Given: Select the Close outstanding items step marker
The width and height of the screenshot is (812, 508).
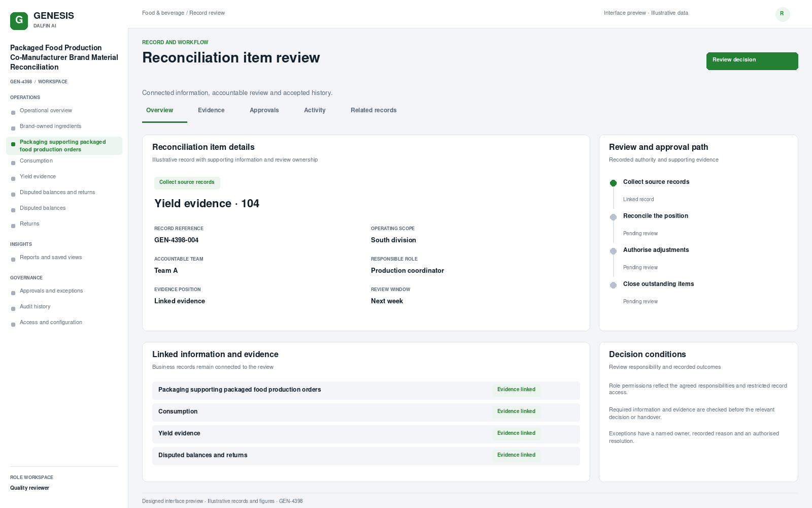Looking at the screenshot, I should 613,285.
